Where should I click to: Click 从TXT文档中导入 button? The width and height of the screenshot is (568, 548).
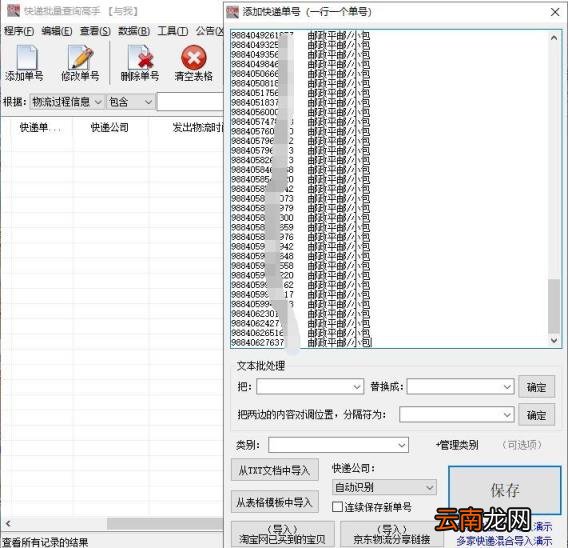275,470
